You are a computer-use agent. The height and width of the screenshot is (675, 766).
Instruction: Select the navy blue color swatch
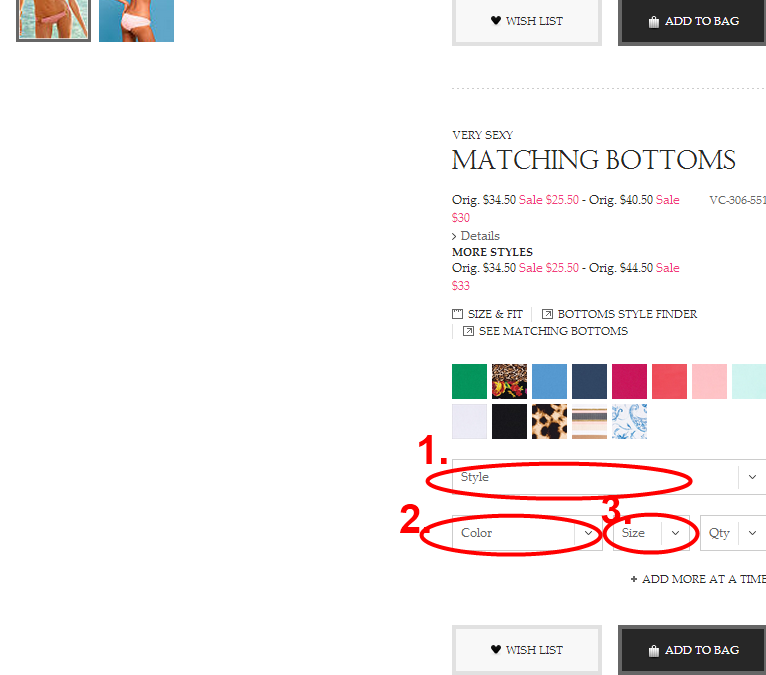[x=590, y=381]
